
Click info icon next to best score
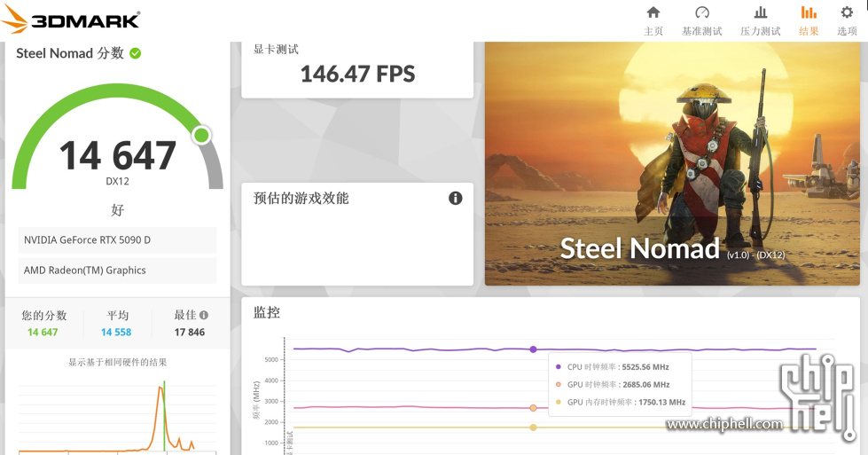pos(204,315)
